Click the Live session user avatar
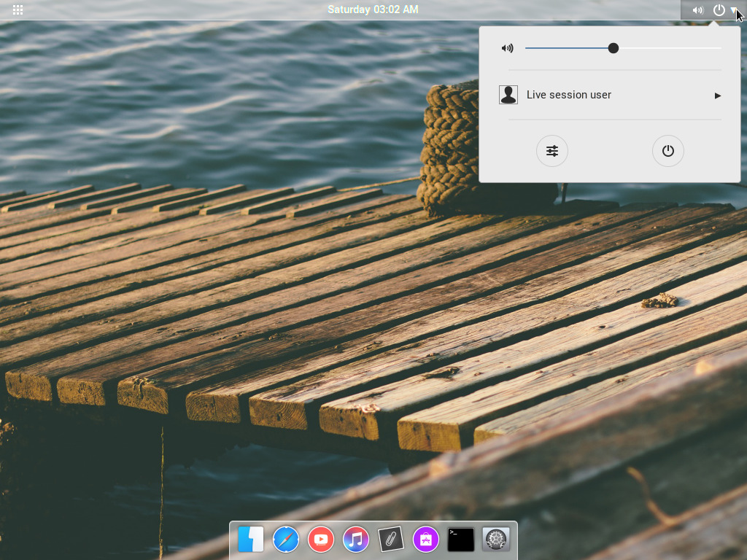 [508, 94]
